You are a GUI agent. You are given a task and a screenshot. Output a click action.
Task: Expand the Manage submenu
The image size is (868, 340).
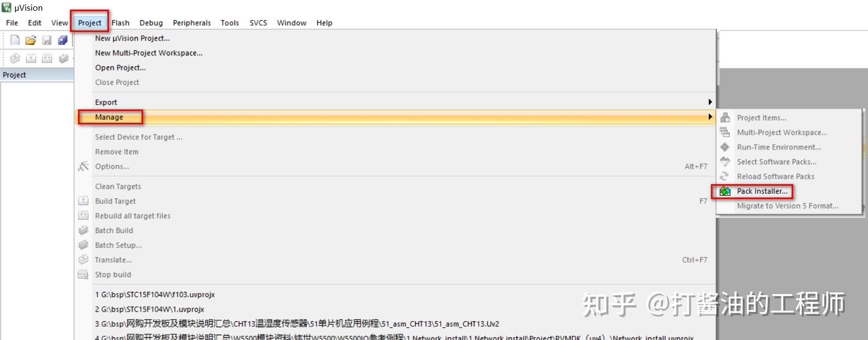pyautogui.click(x=395, y=117)
